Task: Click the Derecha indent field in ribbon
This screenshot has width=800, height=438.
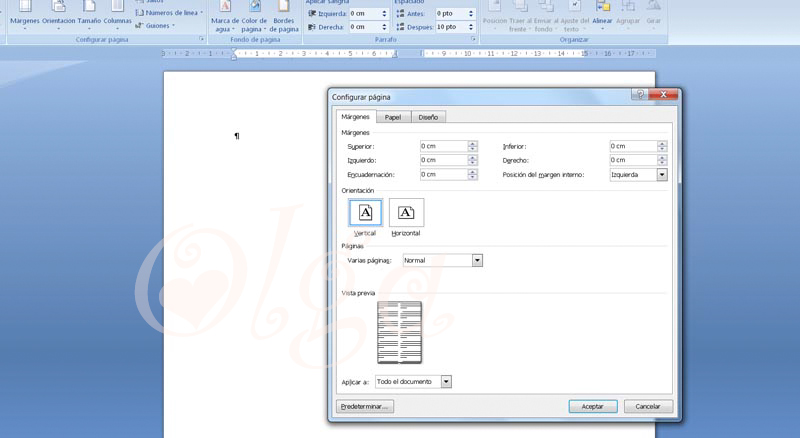Action: point(365,27)
